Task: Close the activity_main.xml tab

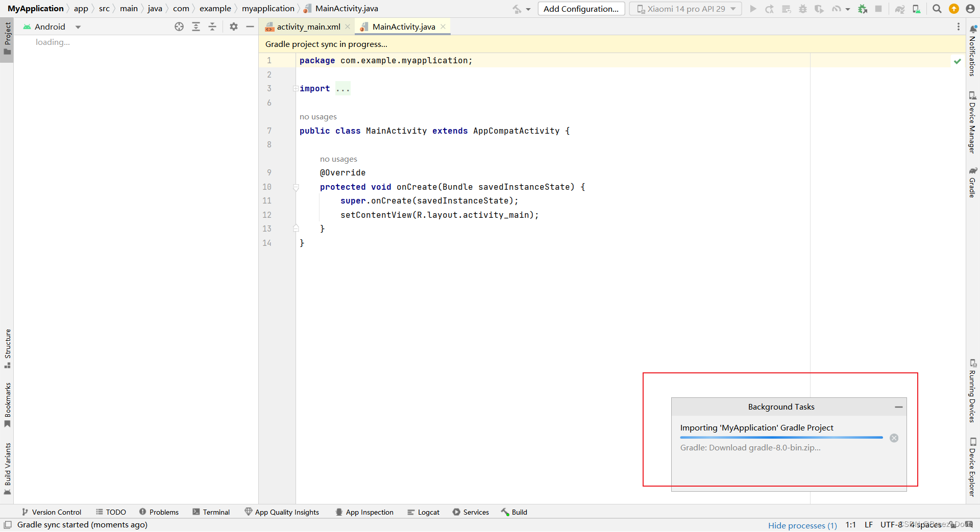Action: 348,27
